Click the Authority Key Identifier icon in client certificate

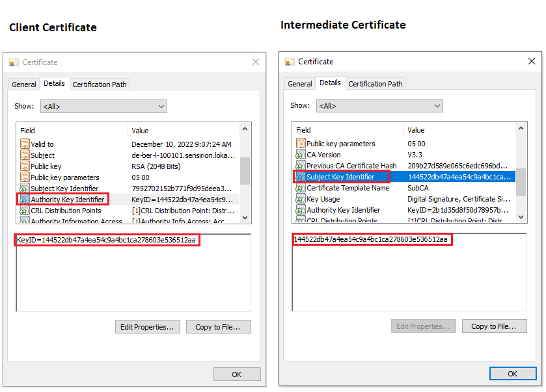25,200
